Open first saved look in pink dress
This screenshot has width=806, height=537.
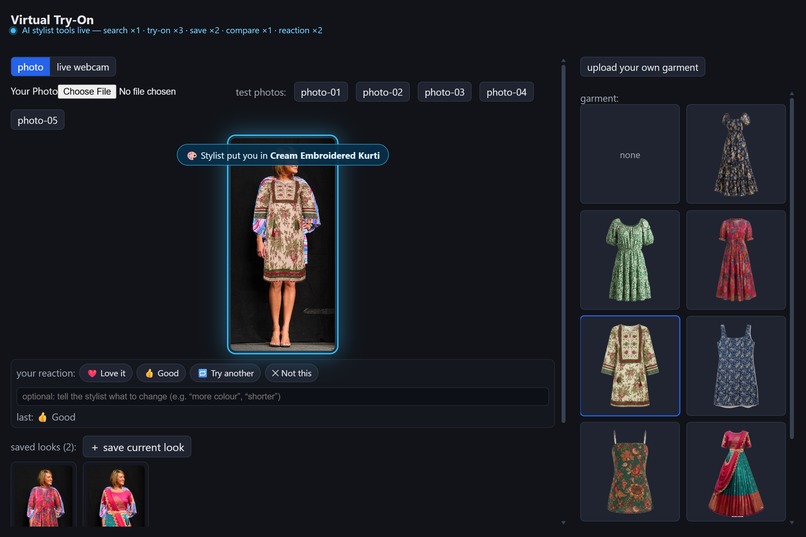click(x=44, y=494)
